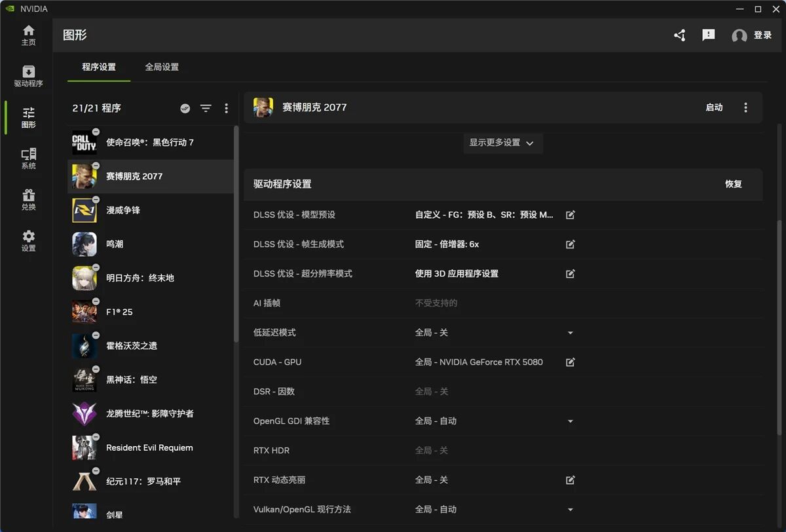Select 使命召唤 Call of Duty thumbnail
Image resolution: width=786 pixels, height=532 pixels.
click(x=84, y=143)
